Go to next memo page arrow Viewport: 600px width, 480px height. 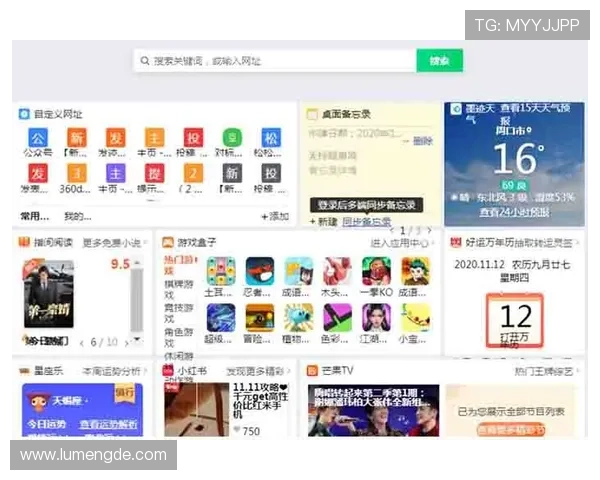[x=430, y=230]
